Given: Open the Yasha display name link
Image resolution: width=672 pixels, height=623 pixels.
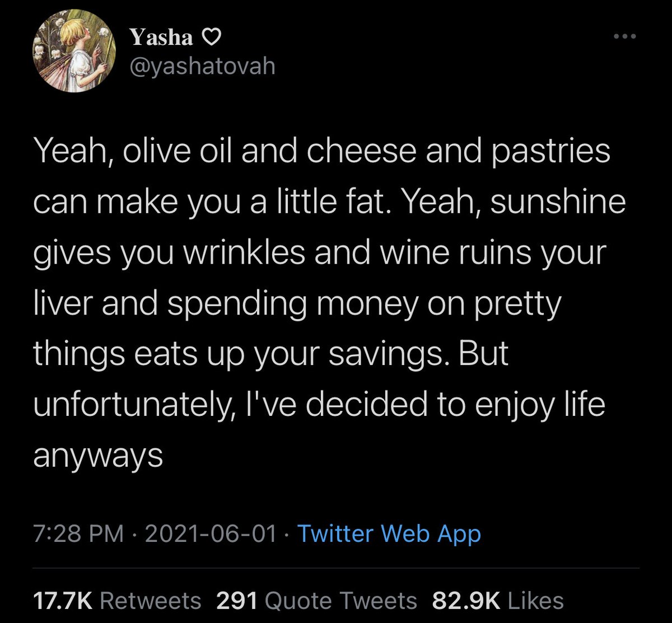Looking at the screenshot, I should tap(162, 38).
